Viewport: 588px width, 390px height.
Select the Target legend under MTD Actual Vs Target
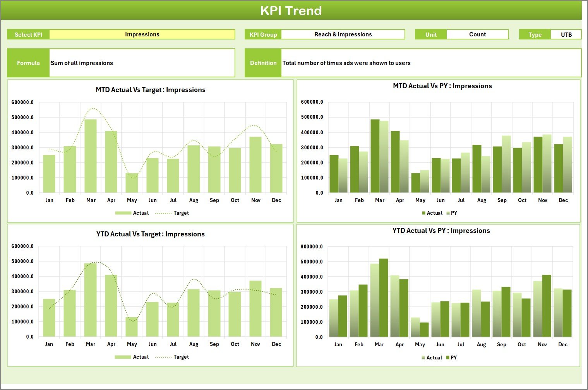click(x=180, y=213)
